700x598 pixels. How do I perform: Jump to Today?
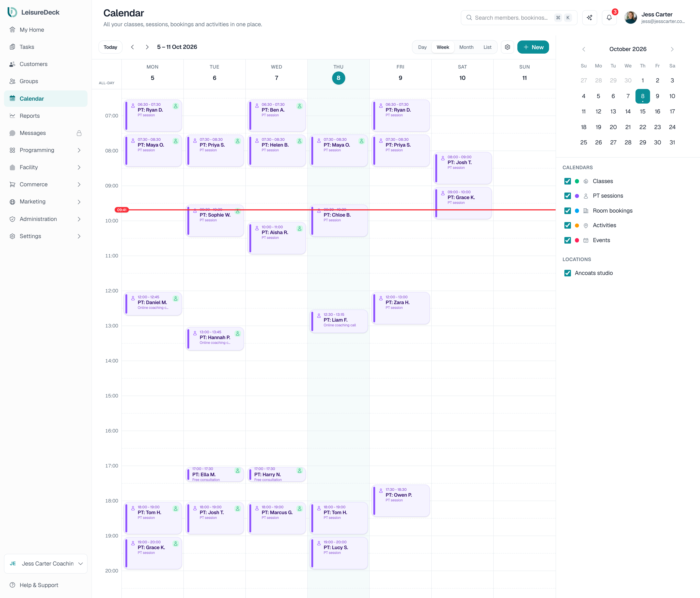(x=110, y=47)
